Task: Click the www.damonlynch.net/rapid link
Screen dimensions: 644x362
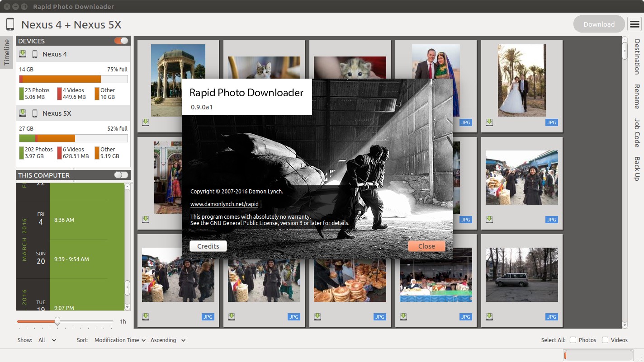Action: tap(224, 204)
